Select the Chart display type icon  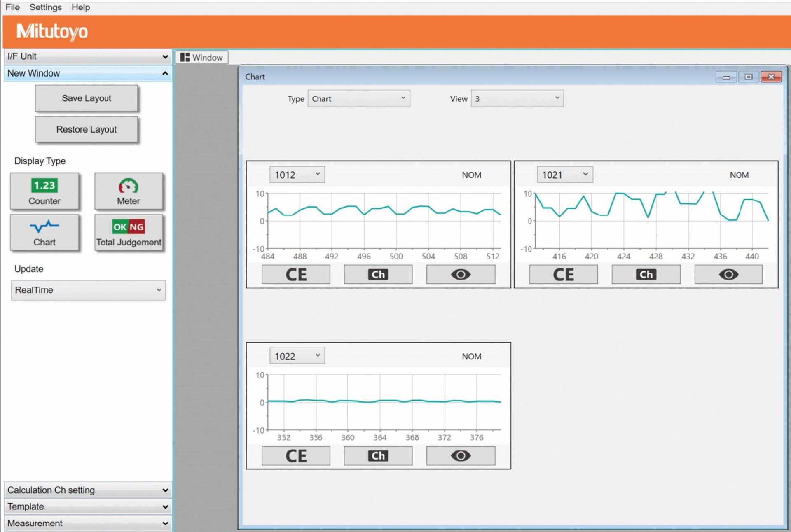click(44, 232)
